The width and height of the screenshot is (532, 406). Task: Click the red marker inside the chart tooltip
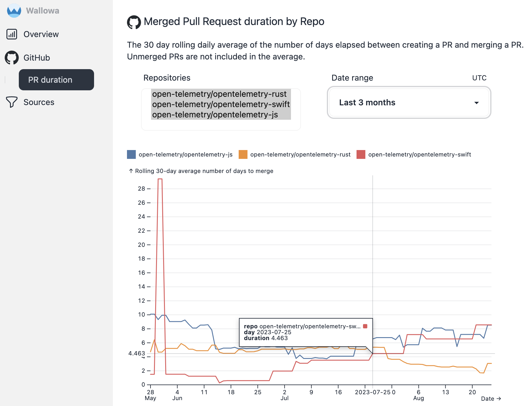click(365, 326)
